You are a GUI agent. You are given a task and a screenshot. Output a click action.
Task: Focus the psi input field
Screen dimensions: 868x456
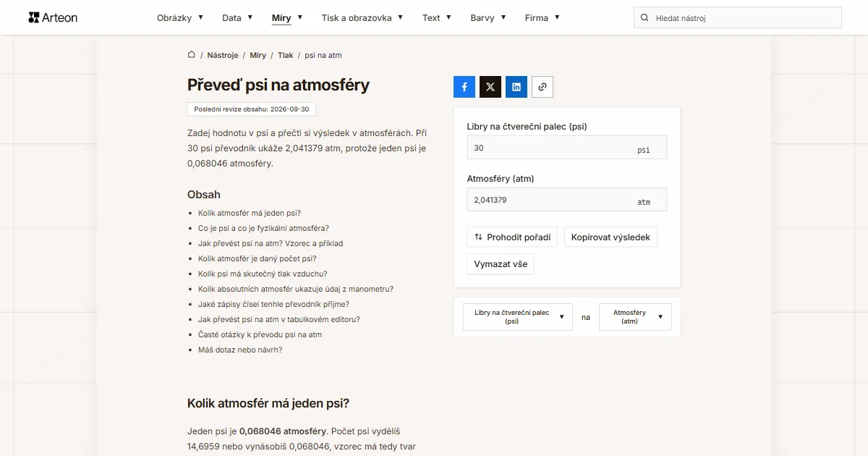click(x=567, y=148)
